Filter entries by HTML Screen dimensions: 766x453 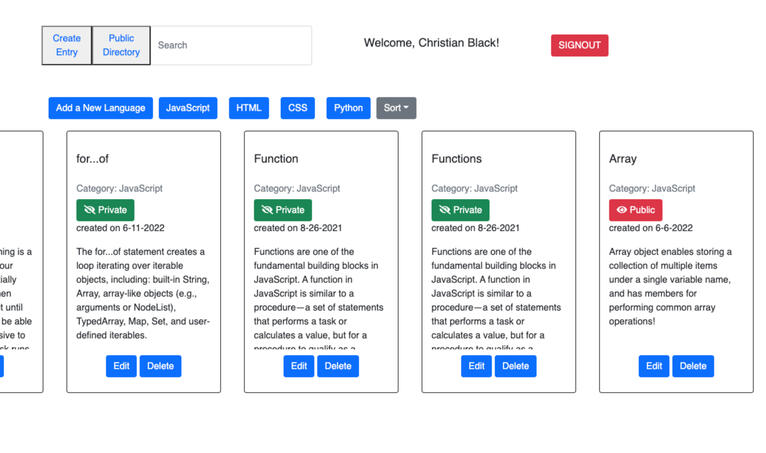click(x=249, y=108)
